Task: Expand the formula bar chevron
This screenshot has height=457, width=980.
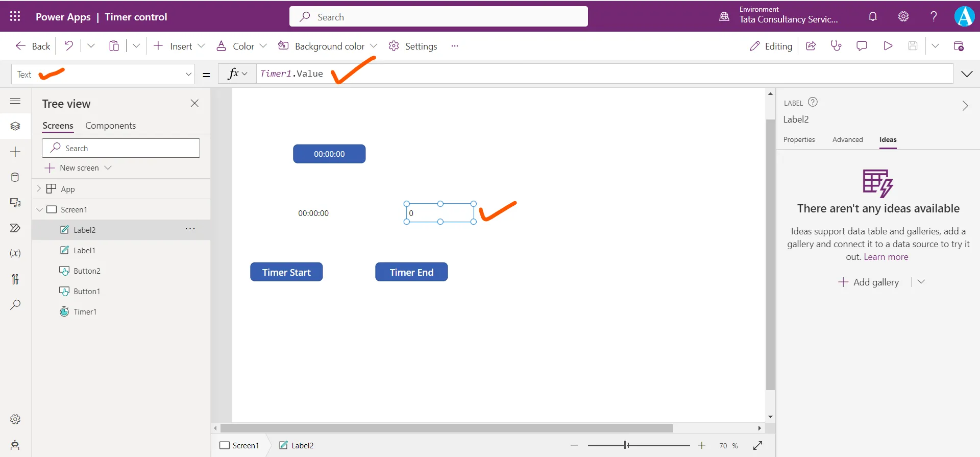Action: (967, 74)
